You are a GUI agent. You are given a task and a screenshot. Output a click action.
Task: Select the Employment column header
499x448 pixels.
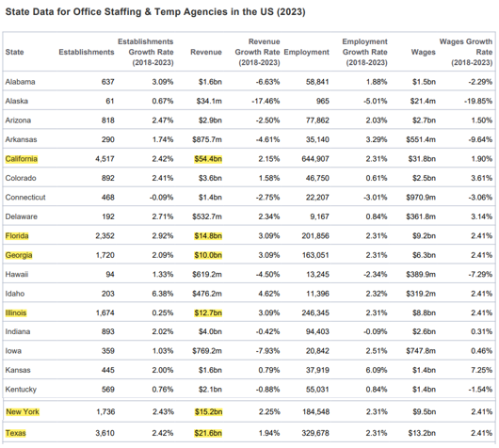point(307,52)
